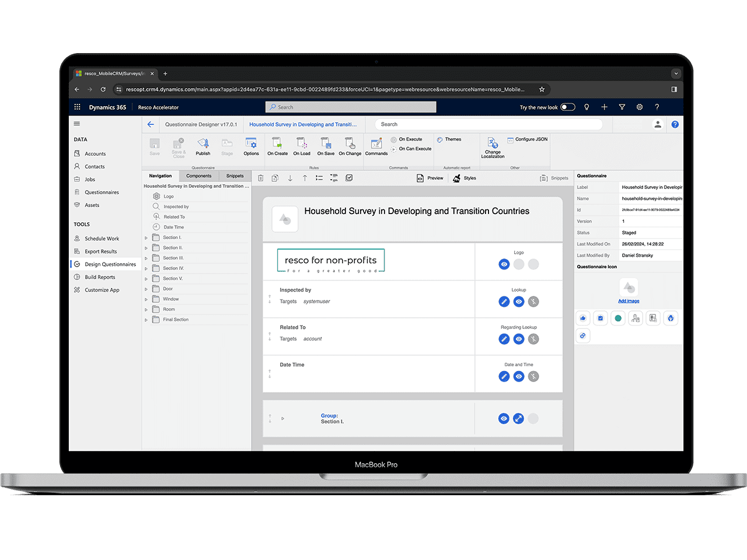The height and width of the screenshot is (560, 747).
Task: Click the blue back arrow in designer header
Action: (151, 124)
